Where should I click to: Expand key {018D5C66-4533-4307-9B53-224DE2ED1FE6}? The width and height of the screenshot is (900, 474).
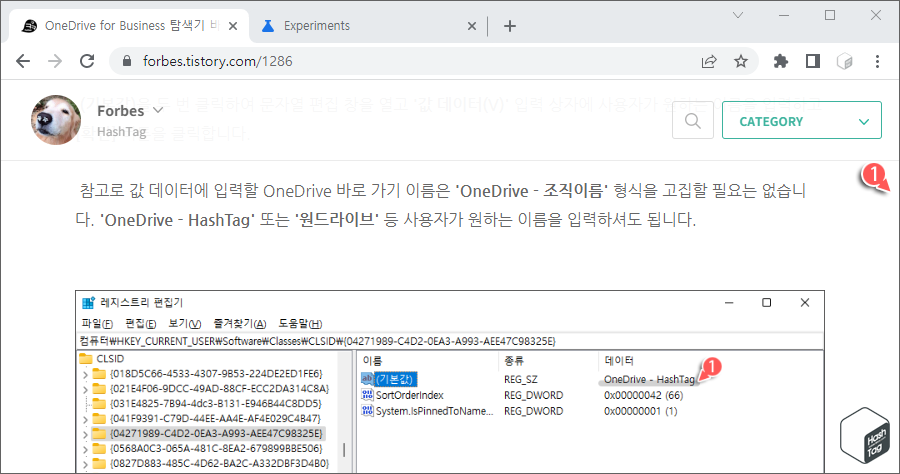[x=86, y=375]
